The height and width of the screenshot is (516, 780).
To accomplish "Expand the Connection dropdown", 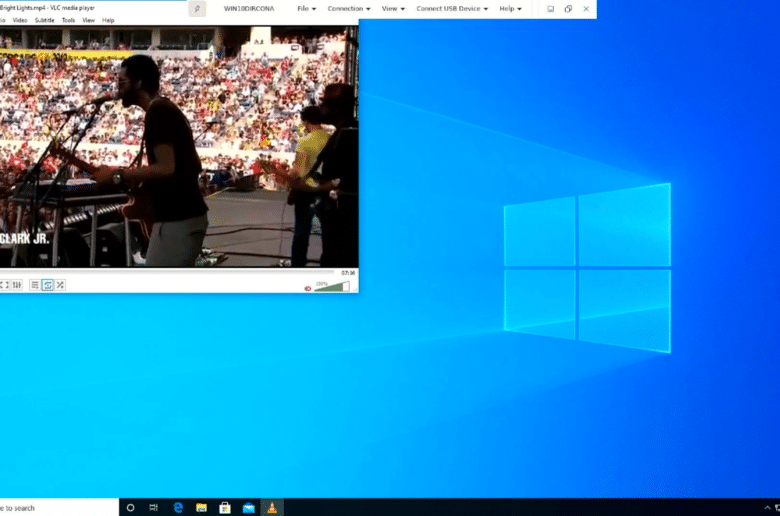I will point(349,8).
